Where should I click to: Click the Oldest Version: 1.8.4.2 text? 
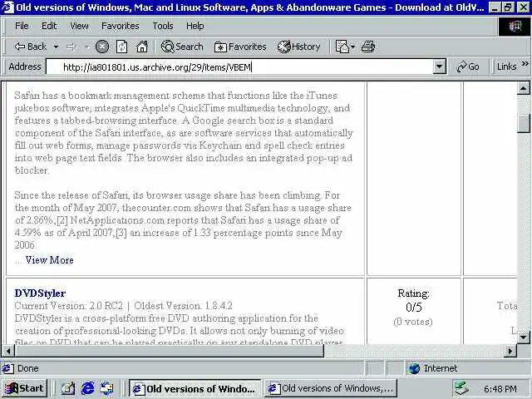coord(183,306)
